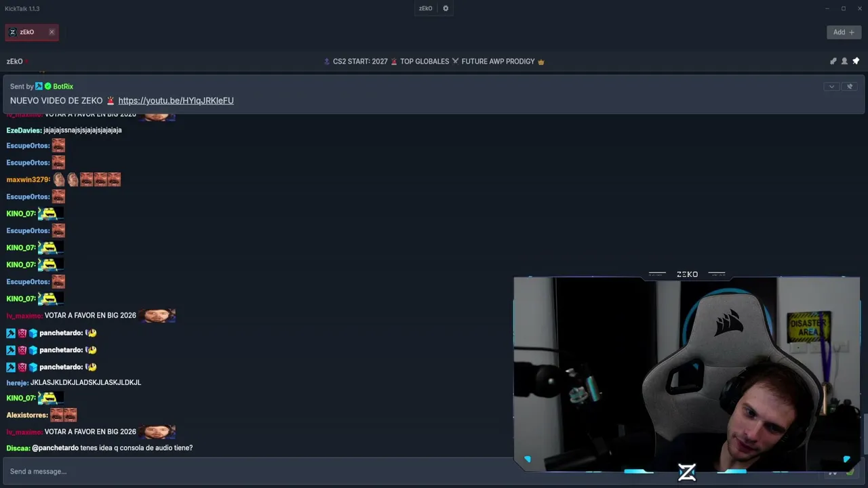Click the 'tenes idea q consola de audio tiene?' message
The width and height of the screenshot is (868, 488).
pos(136,448)
